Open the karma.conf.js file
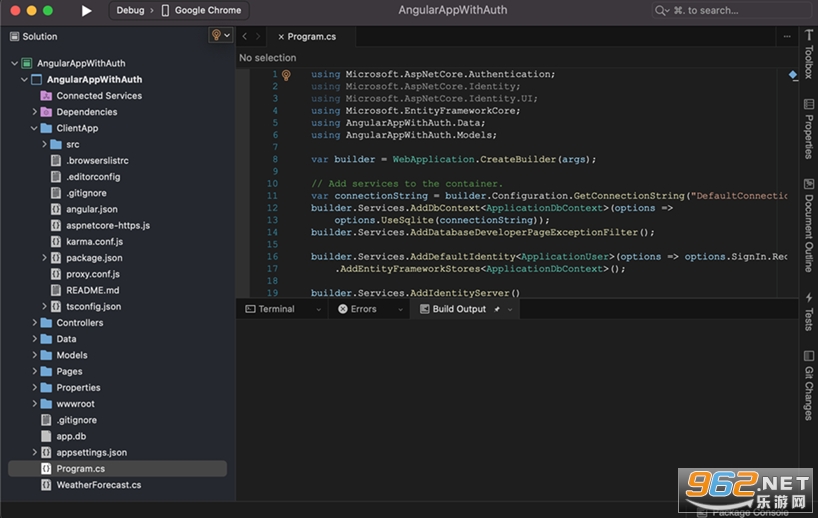The height and width of the screenshot is (518, 818). click(x=94, y=241)
